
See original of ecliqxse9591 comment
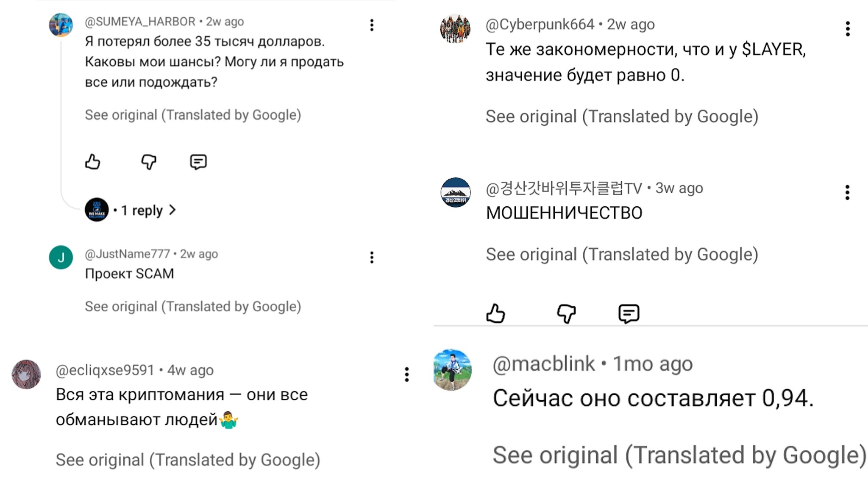(x=188, y=460)
